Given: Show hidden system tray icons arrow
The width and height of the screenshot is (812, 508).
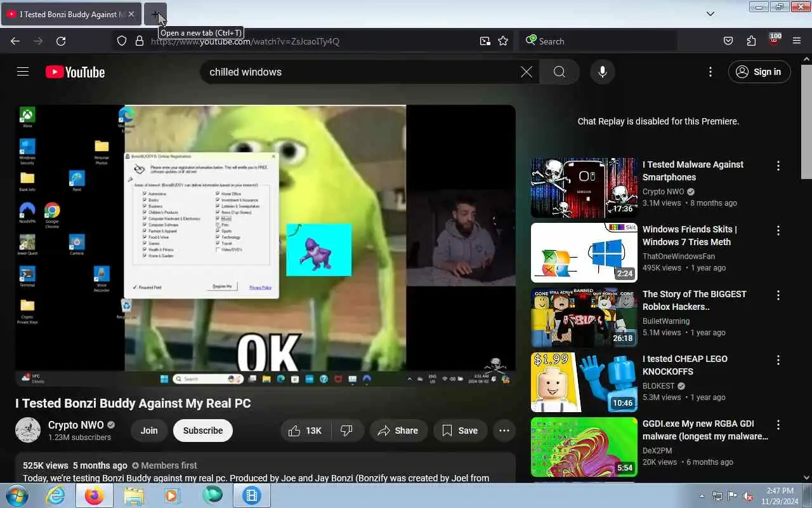Looking at the screenshot, I should click(702, 496).
